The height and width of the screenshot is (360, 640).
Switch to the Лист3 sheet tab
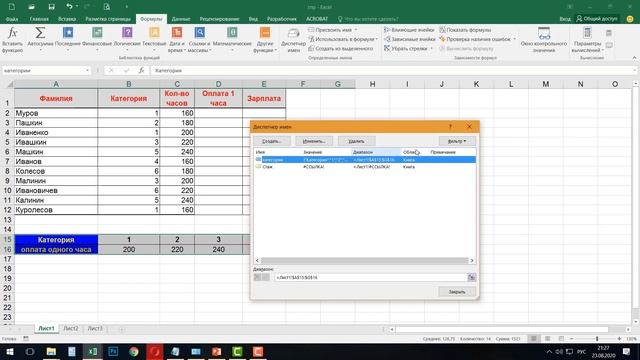(95, 329)
